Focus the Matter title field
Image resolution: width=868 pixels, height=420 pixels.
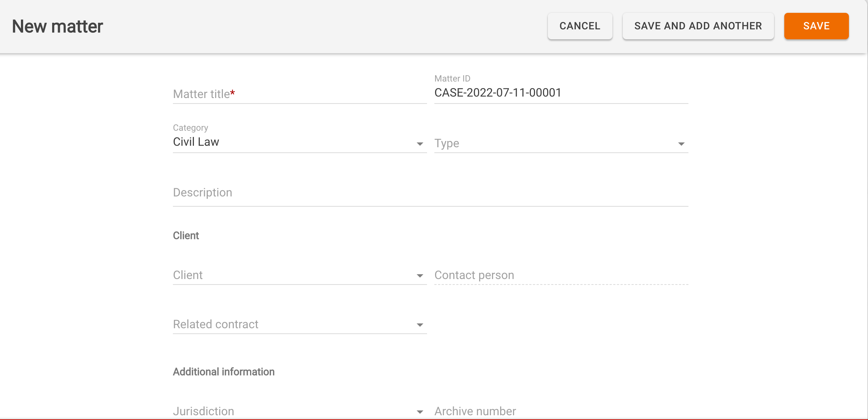click(x=300, y=94)
